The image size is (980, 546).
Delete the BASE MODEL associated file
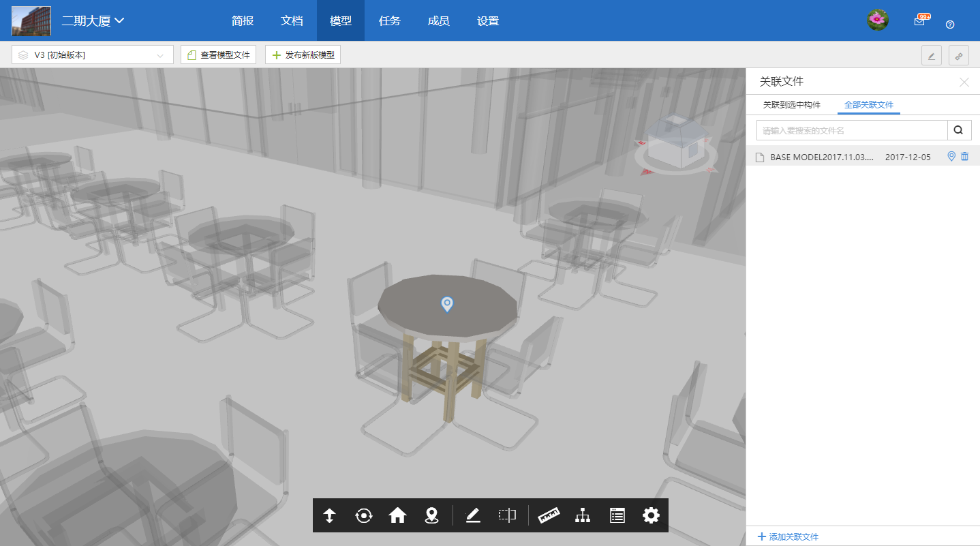point(964,157)
